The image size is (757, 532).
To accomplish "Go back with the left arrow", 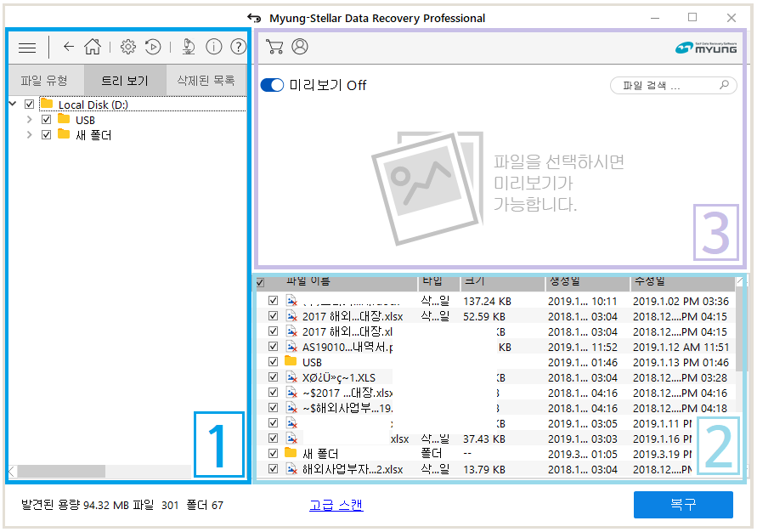I will (69, 47).
